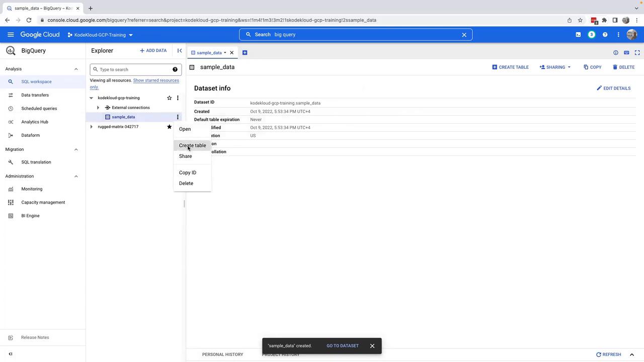The width and height of the screenshot is (644, 362).
Task: Collapse the Administration section
Action: (76, 176)
